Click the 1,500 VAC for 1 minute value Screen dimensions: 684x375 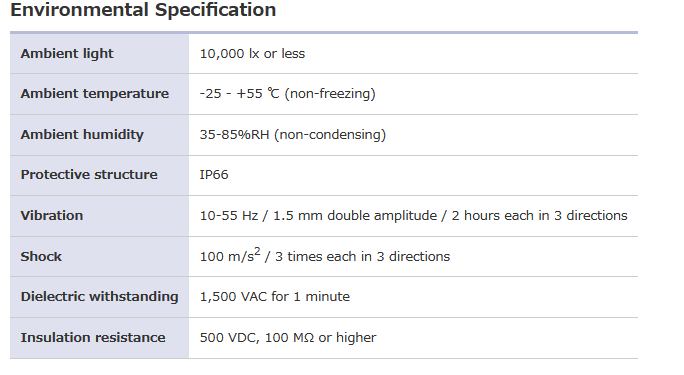click(274, 297)
